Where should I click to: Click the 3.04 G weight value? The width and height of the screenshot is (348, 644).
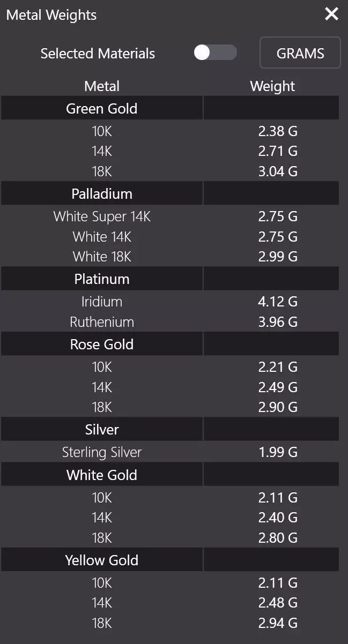(278, 171)
